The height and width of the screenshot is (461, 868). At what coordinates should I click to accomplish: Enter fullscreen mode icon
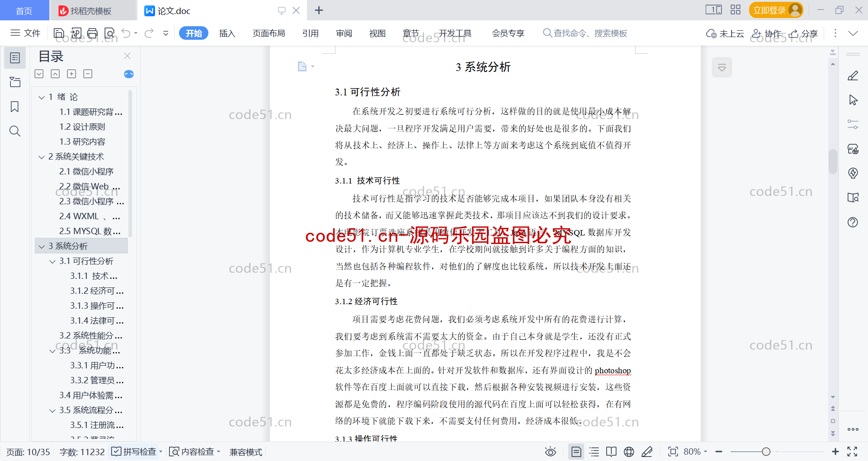pos(852,452)
